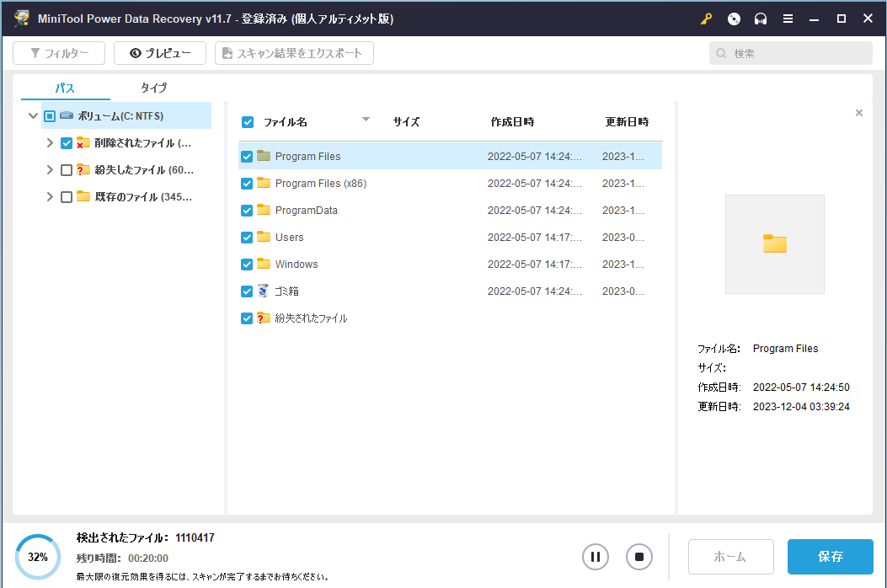The image size is (887, 588).
Task: Click the folder preview thumbnail
Action: tap(774, 244)
